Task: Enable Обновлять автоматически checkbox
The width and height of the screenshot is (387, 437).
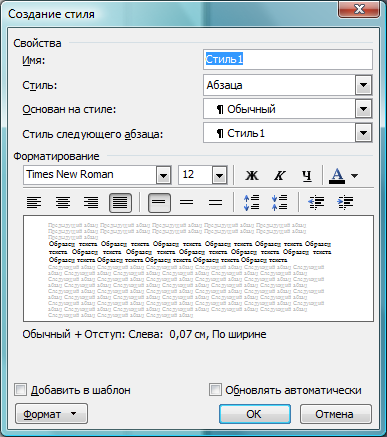Action: 215,390
